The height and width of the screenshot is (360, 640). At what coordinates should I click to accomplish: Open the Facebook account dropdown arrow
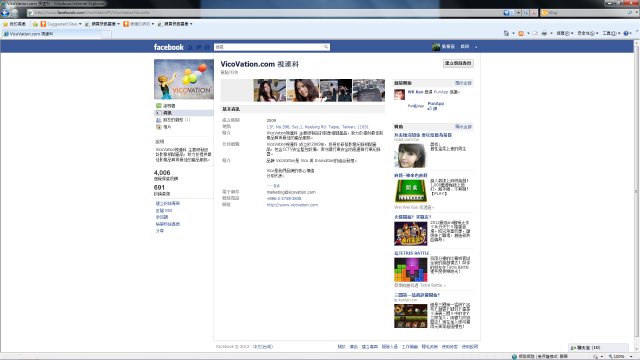(476, 47)
